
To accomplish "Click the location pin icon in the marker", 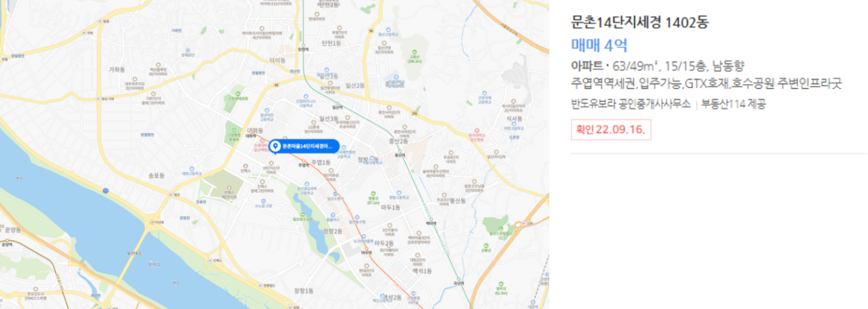I will point(275,146).
